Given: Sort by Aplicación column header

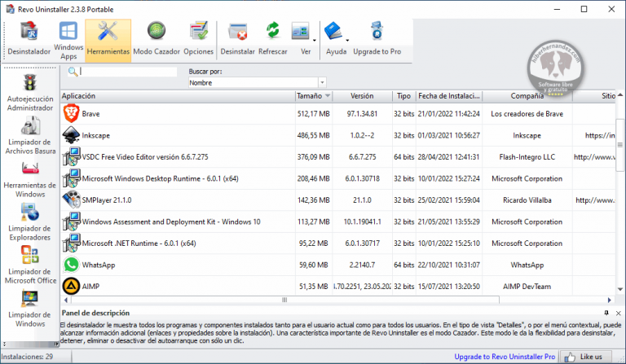Looking at the screenshot, I should pos(178,96).
